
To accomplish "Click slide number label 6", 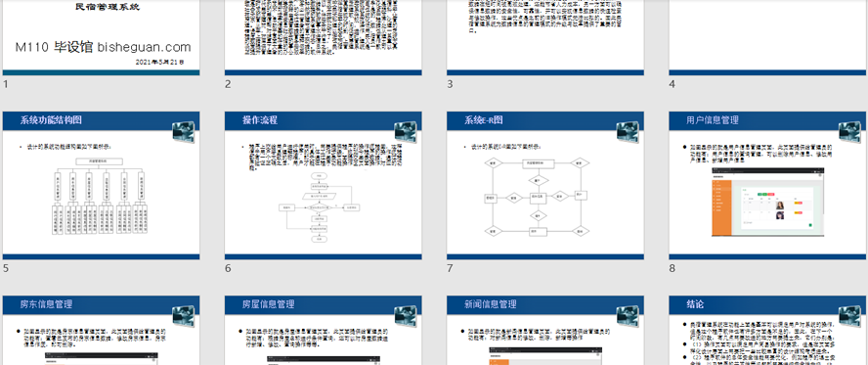I will tap(228, 268).
